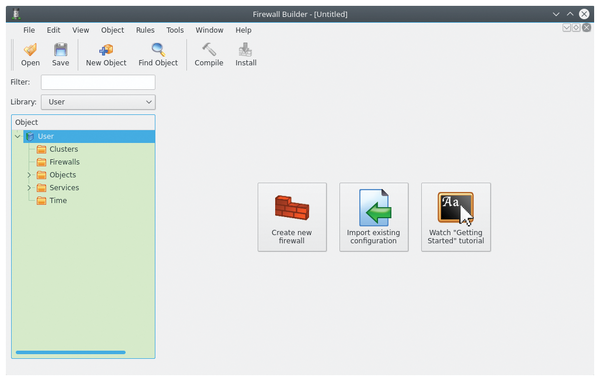Open the File menu
Screen dimensions: 600x381
(x=29, y=30)
